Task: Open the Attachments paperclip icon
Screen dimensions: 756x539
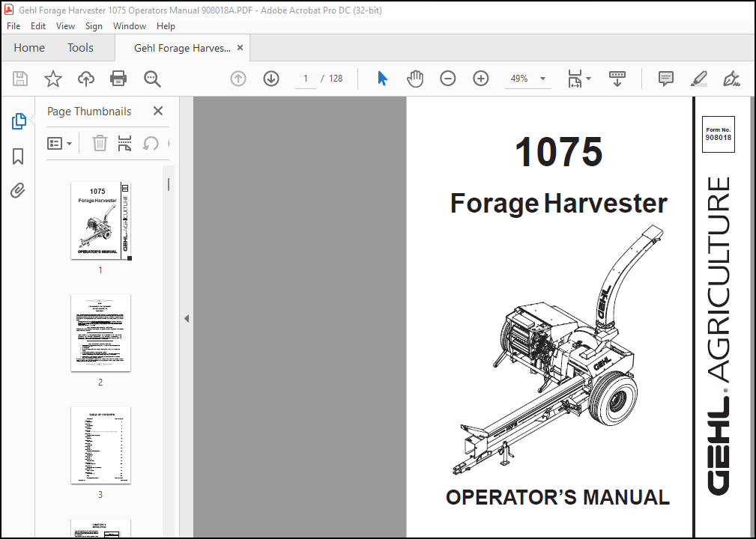Action: (x=18, y=191)
